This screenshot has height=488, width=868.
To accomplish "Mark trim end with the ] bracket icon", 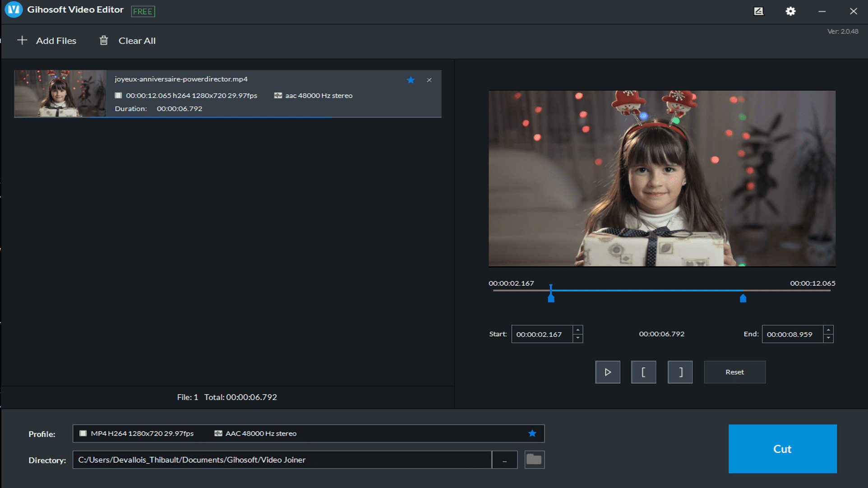I will tap(680, 372).
